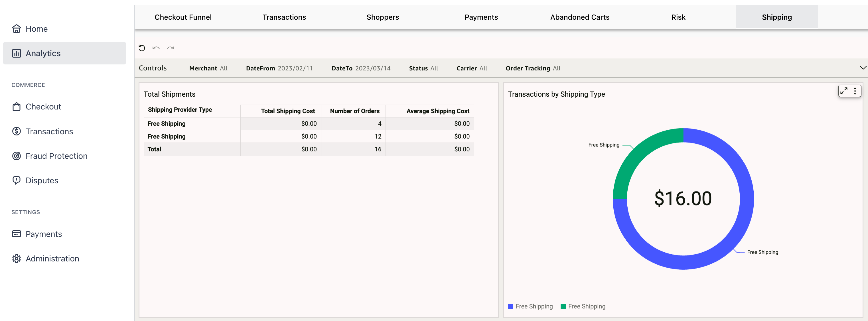Switch to the Transactions tab
The image size is (868, 321).
[x=284, y=17]
